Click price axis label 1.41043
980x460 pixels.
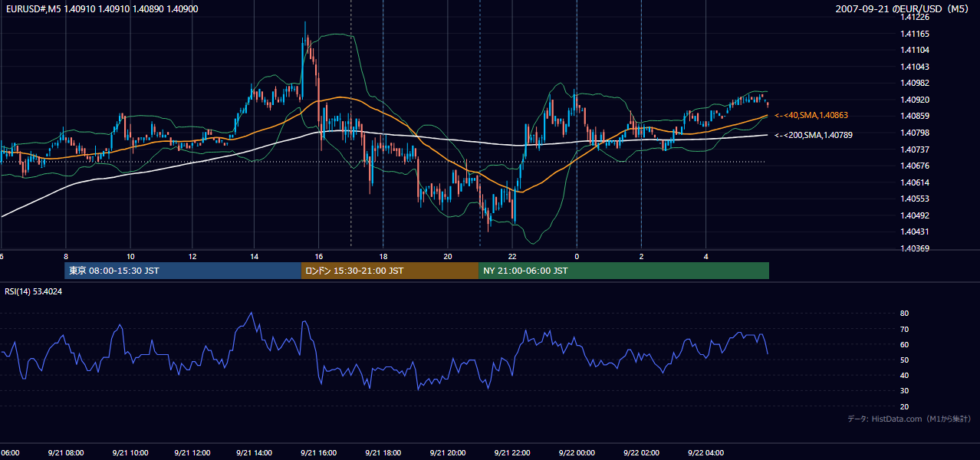914,67
